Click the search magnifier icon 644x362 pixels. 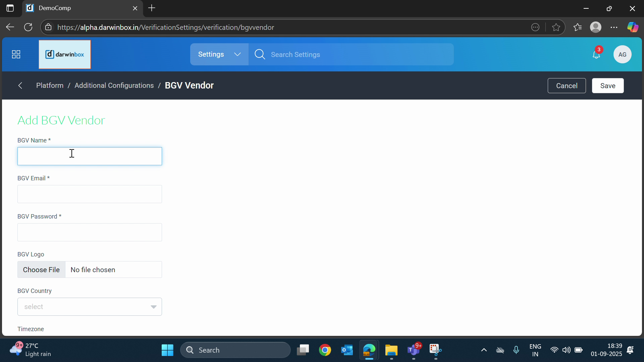[260, 54]
